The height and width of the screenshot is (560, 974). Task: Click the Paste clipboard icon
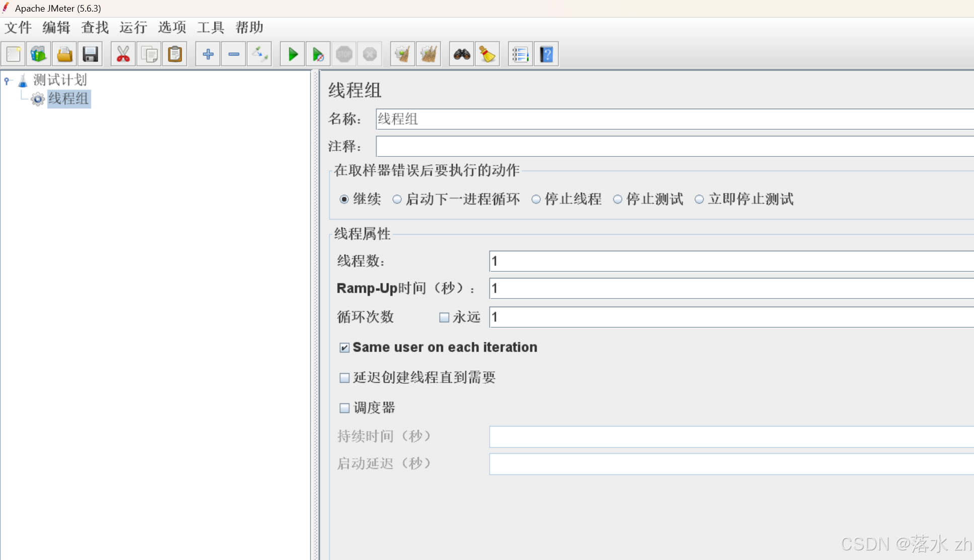175,54
